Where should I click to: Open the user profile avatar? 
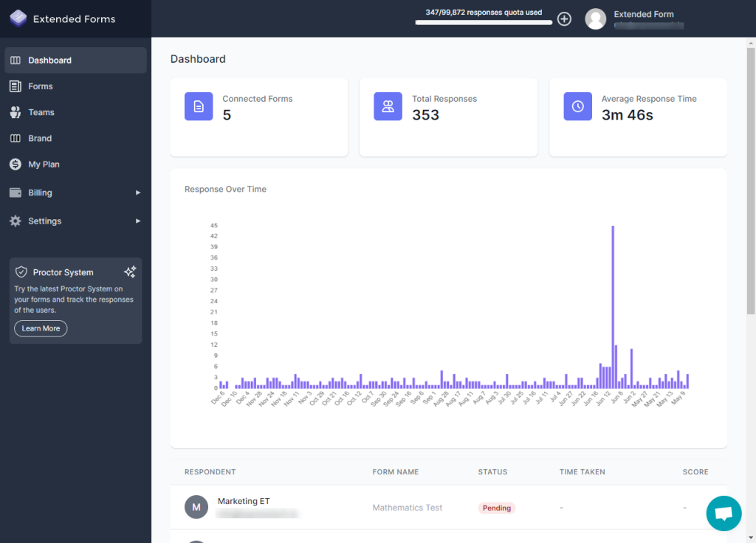596,19
